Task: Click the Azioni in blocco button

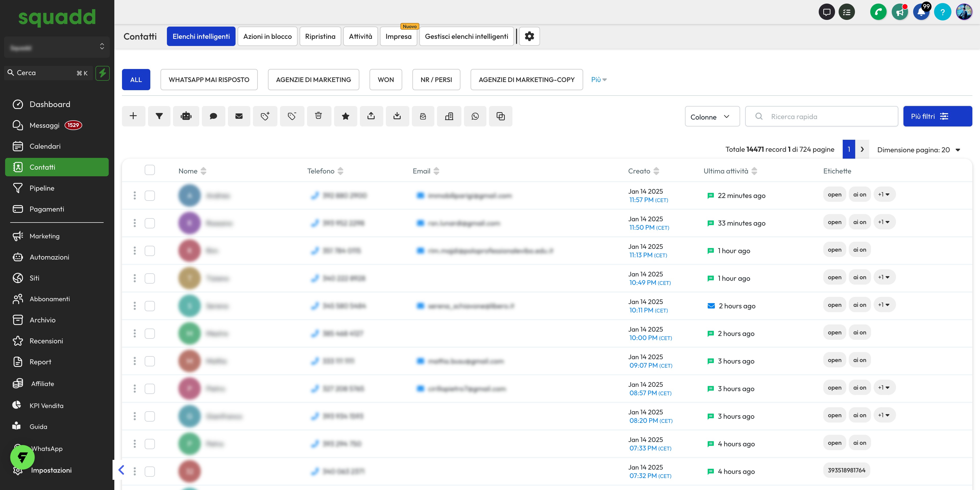Action: 267,36
